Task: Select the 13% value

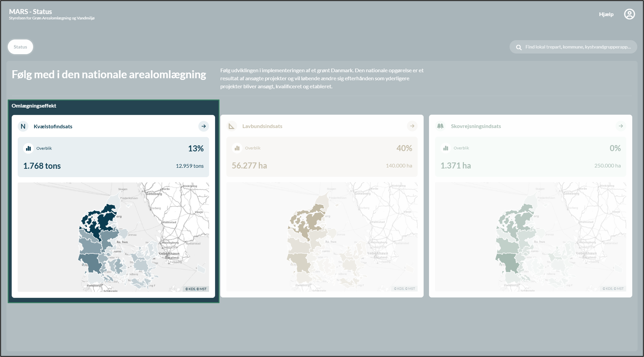Action: (x=196, y=148)
